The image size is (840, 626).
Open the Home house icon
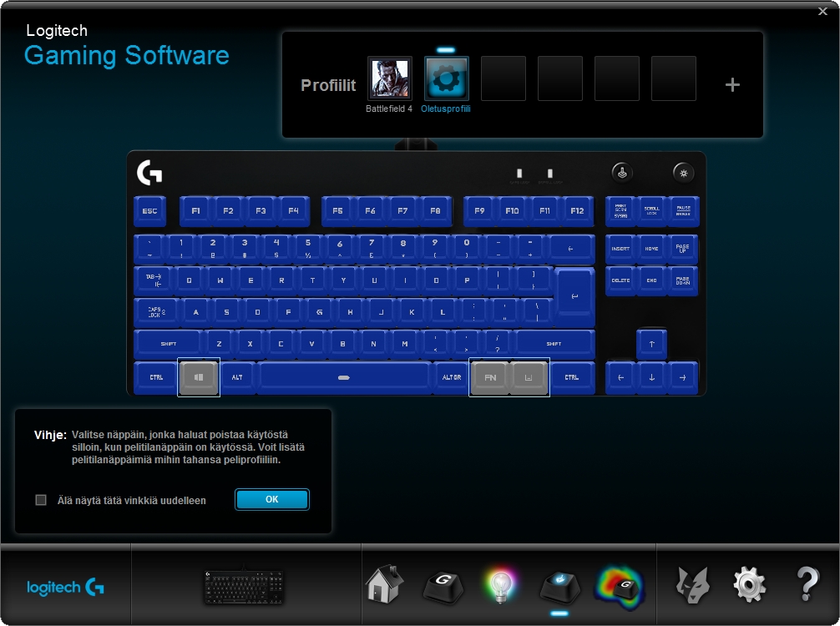point(385,583)
